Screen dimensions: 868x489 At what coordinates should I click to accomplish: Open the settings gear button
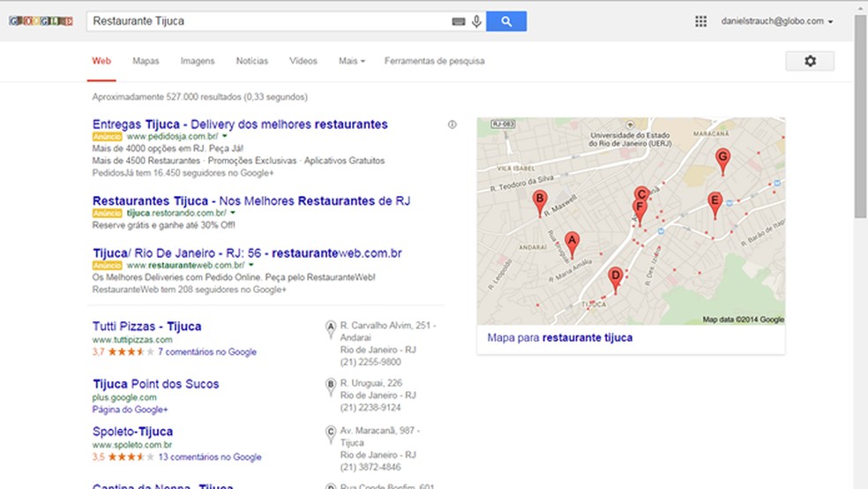tap(810, 61)
